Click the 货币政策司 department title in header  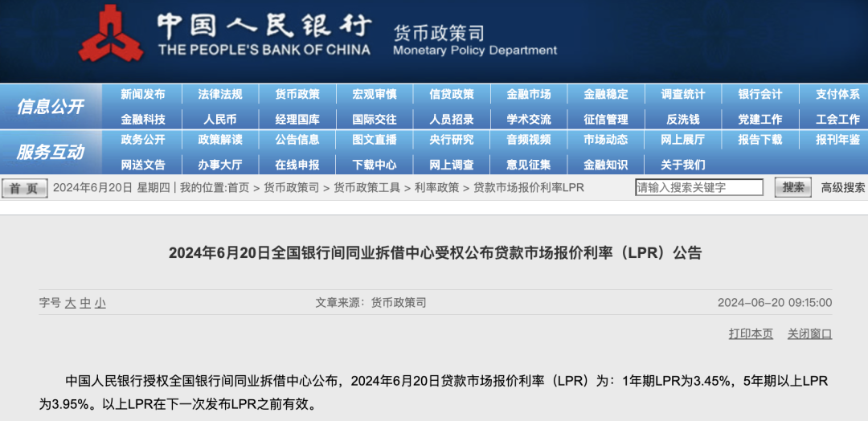[x=439, y=33]
